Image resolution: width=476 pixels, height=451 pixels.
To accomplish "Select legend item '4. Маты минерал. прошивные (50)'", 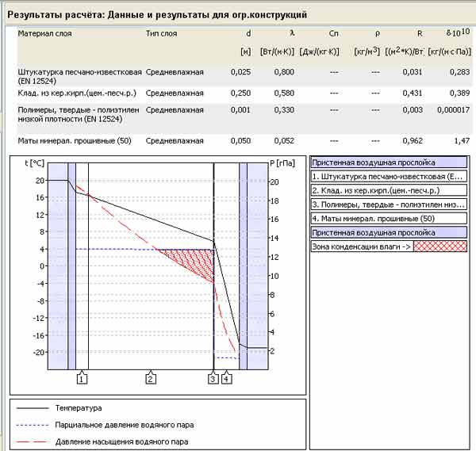I will 389,219.
